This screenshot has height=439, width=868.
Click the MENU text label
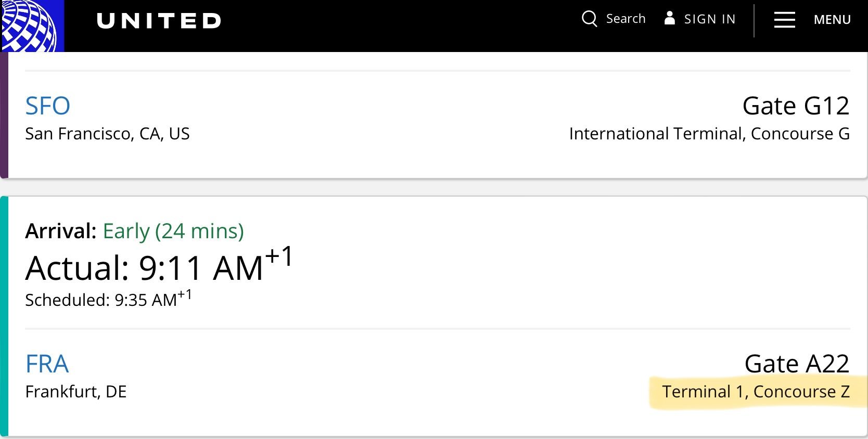pyautogui.click(x=832, y=20)
